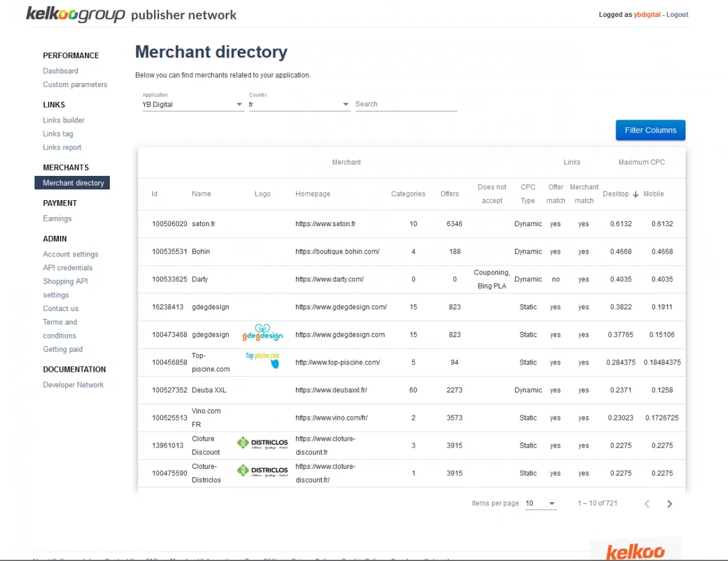Viewport: 728px width, 561px height.
Task: Open the Country dropdown
Action: (299, 104)
